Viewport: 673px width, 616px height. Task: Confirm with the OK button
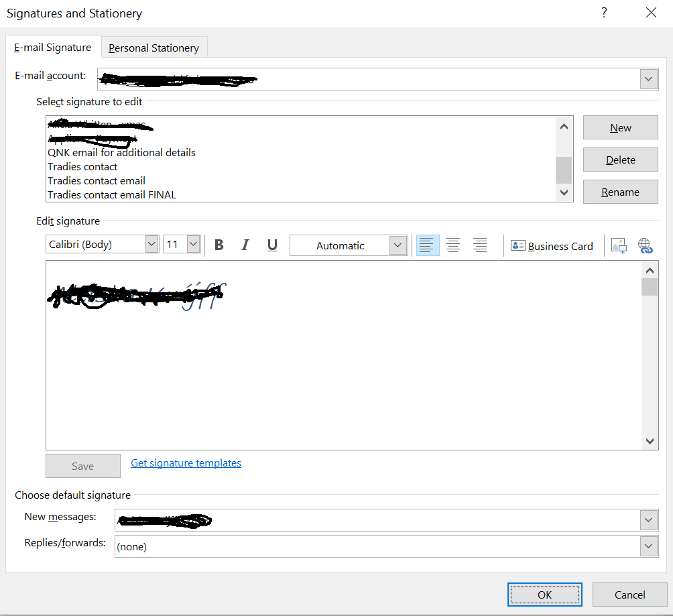click(545, 595)
